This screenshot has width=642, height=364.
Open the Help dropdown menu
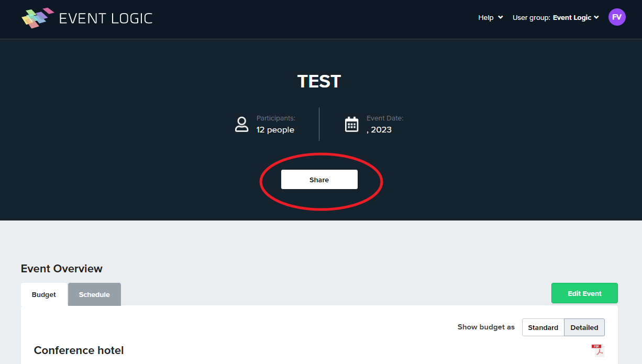pos(491,18)
